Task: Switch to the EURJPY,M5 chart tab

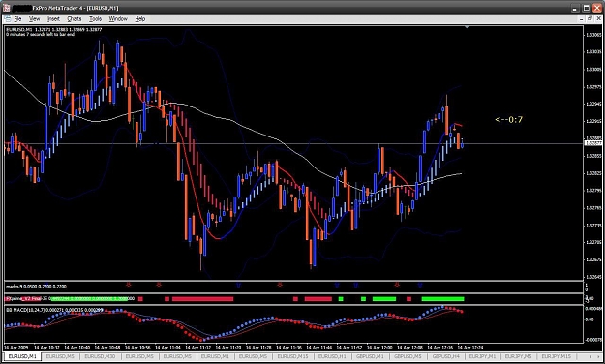Action: pos(518,356)
